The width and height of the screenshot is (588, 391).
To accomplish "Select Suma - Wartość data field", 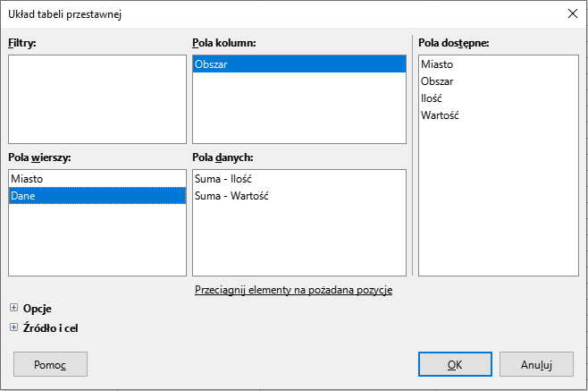I will (231, 196).
